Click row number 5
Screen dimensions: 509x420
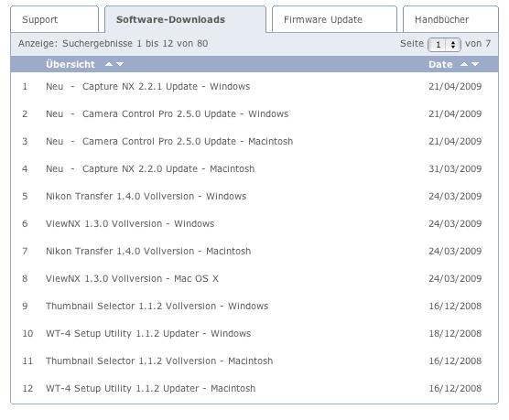25,196
